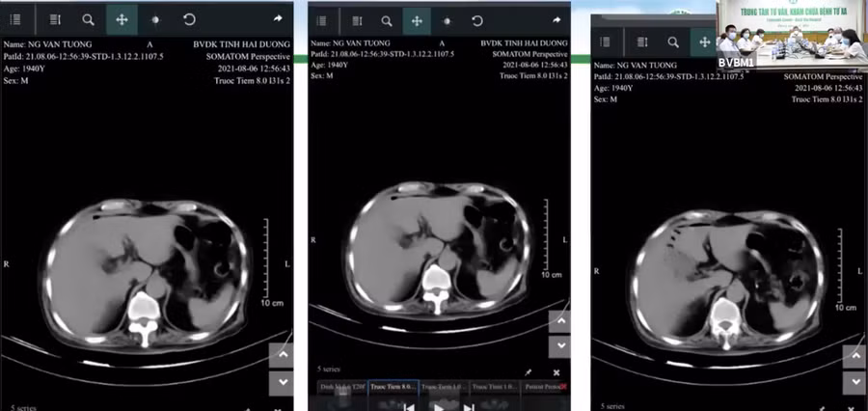Open series list in middle viewer toolbar
The height and width of the screenshot is (411, 868).
(x=322, y=20)
